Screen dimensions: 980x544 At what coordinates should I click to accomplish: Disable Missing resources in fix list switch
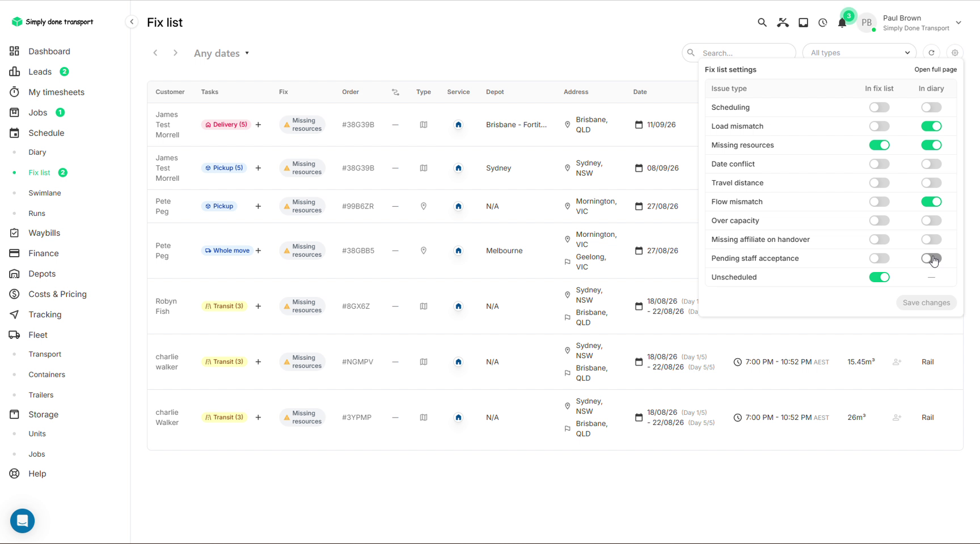click(x=880, y=145)
